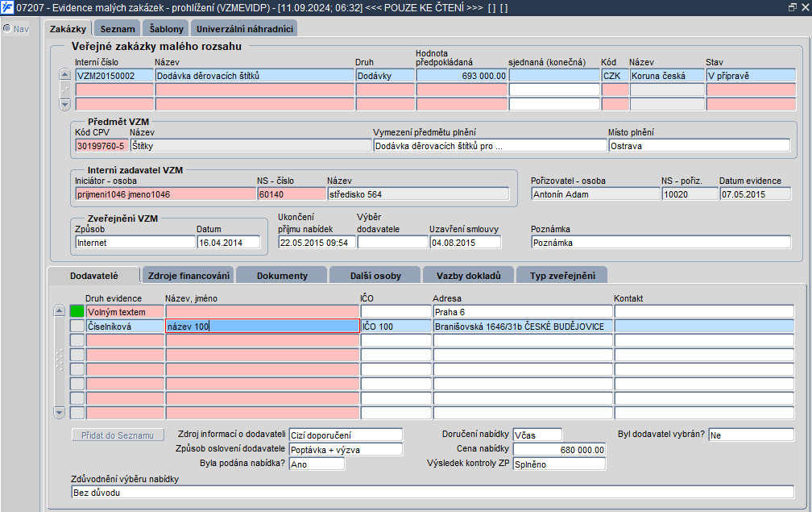Click the currency name field Koruna česká

click(x=667, y=76)
